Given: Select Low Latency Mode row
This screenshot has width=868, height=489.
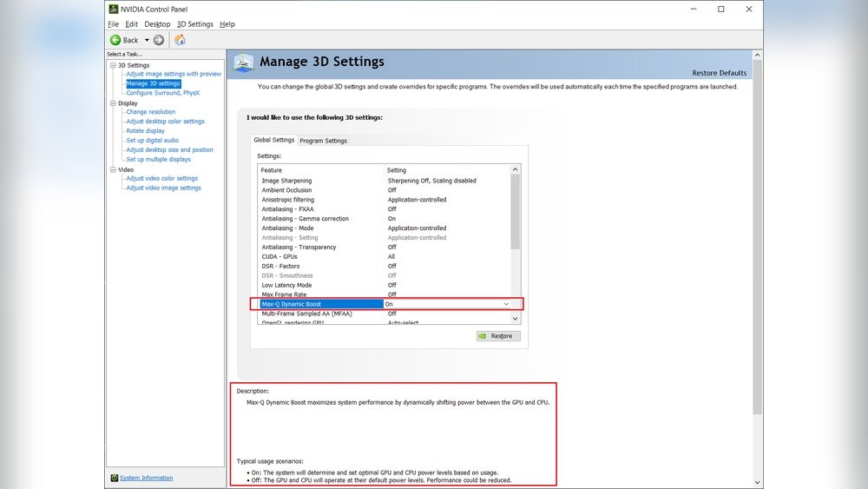Looking at the screenshot, I should point(385,285).
